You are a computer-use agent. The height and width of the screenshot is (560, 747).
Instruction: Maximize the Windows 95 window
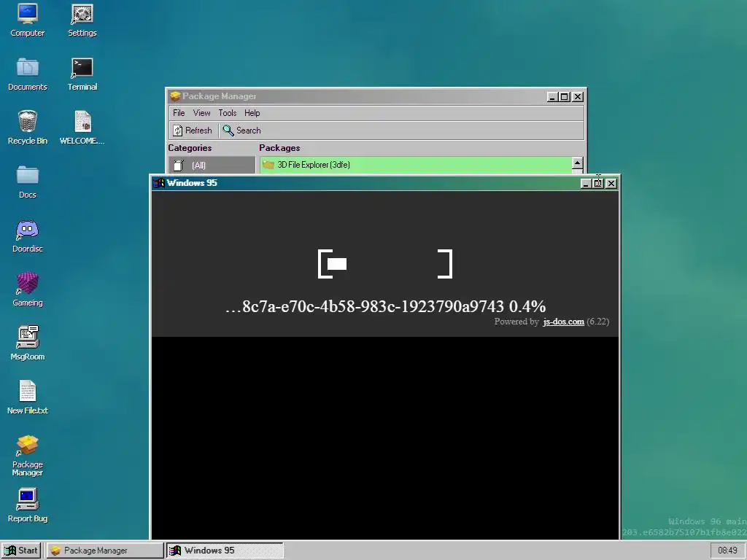pos(598,183)
